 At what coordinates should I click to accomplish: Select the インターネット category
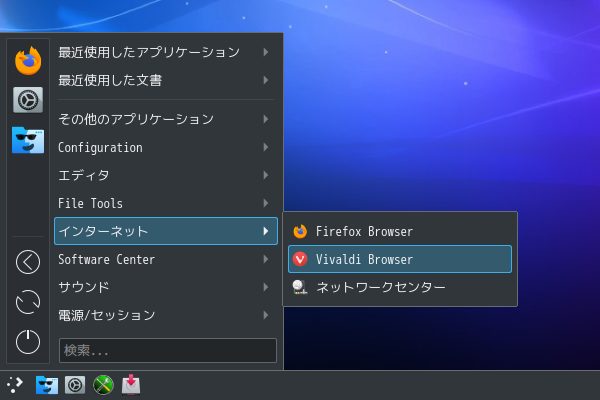(166, 231)
